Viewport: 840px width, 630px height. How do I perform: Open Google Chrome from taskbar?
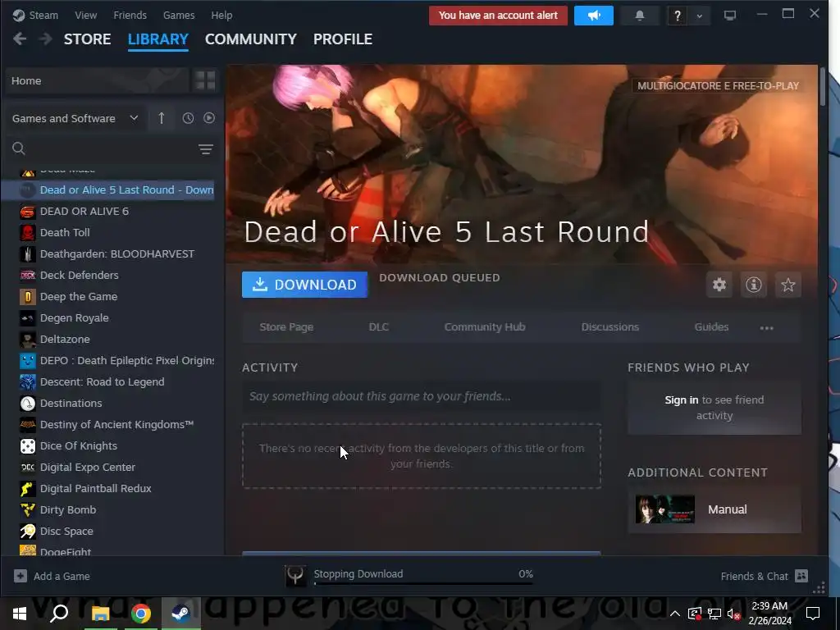tap(141, 614)
